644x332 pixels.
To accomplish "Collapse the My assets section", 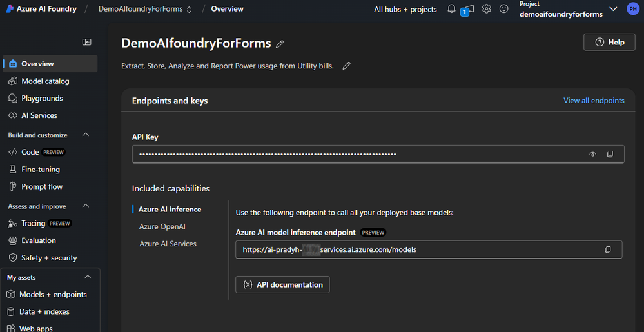I will [x=88, y=277].
